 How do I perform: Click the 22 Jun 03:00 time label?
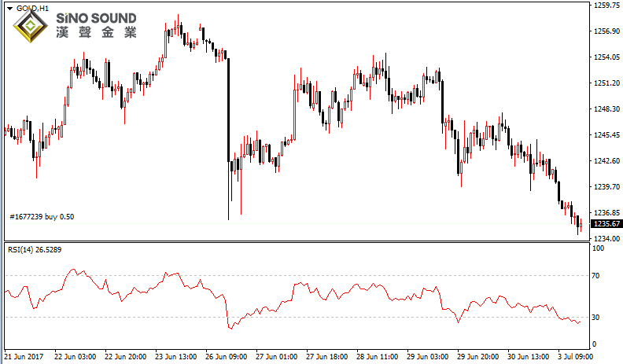pyautogui.click(x=75, y=356)
